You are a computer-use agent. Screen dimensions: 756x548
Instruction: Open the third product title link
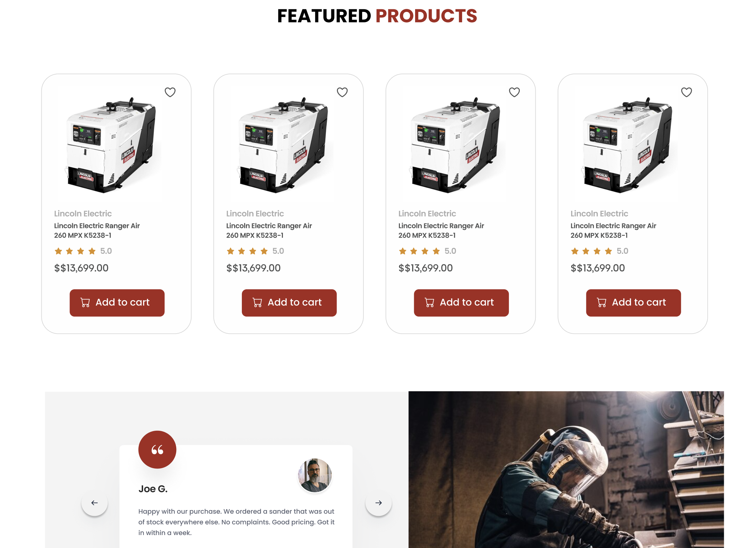pos(441,230)
